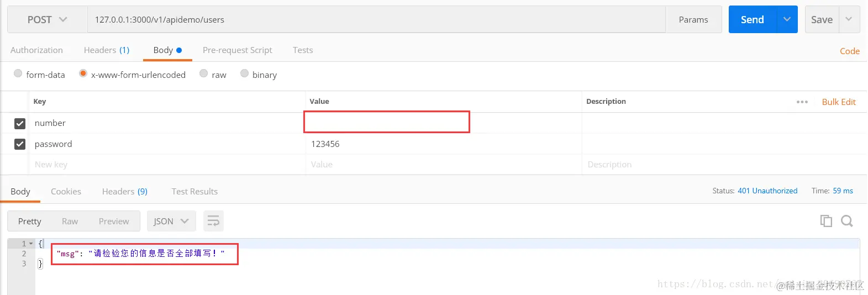Toggle line wrap icon

click(x=213, y=221)
